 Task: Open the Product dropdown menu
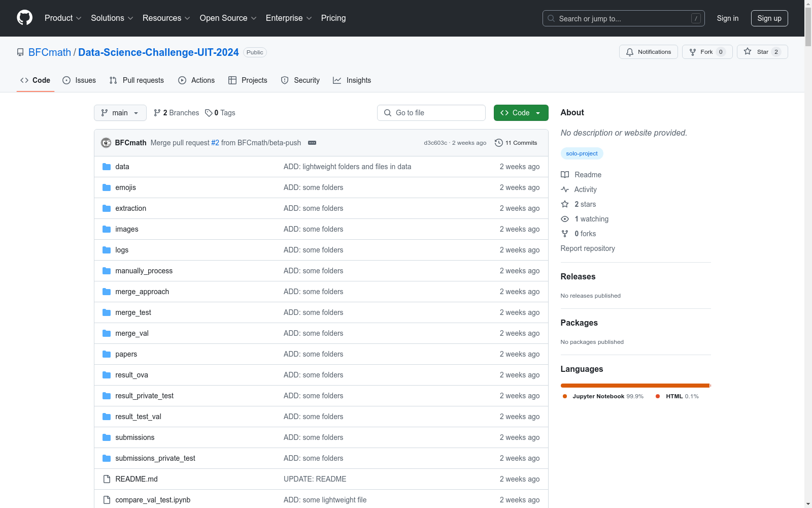click(x=63, y=18)
